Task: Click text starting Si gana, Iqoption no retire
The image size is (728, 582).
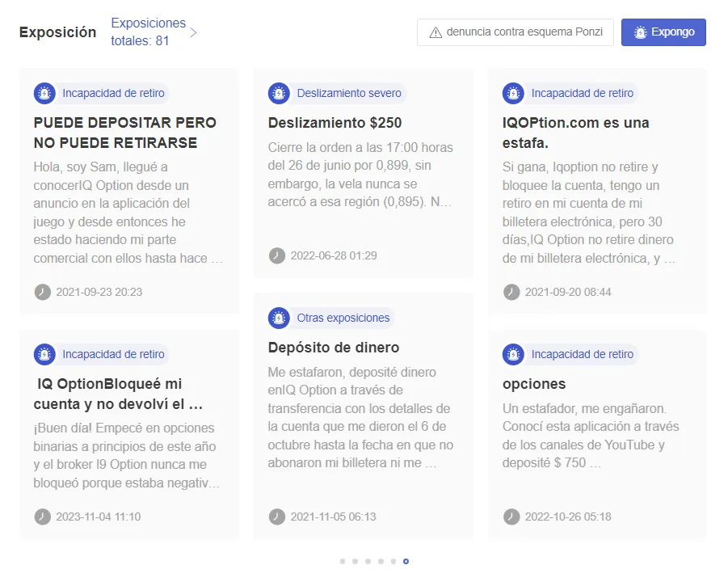Action: point(589,213)
